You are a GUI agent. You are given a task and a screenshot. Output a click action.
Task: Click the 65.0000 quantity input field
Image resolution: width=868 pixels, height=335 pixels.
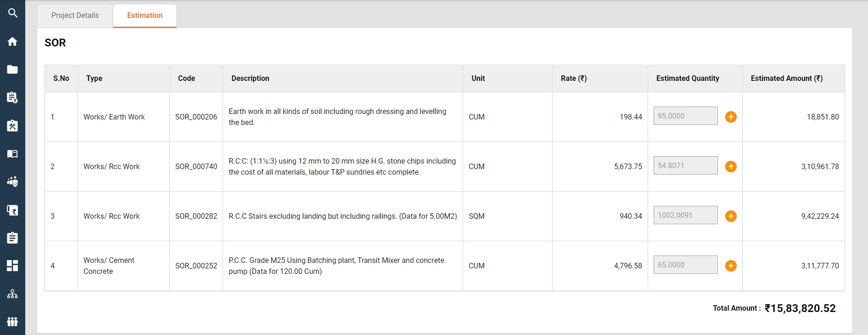point(685,265)
